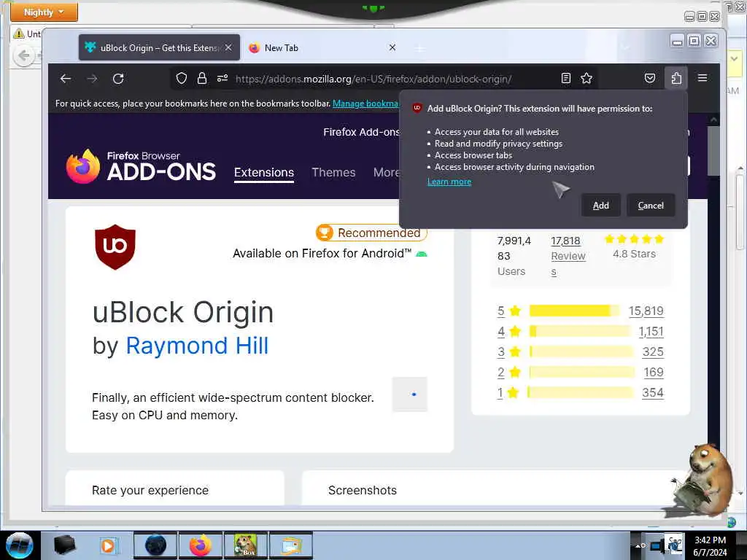Open the black box taskbar icon
747x560 pixels.
point(65,545)
